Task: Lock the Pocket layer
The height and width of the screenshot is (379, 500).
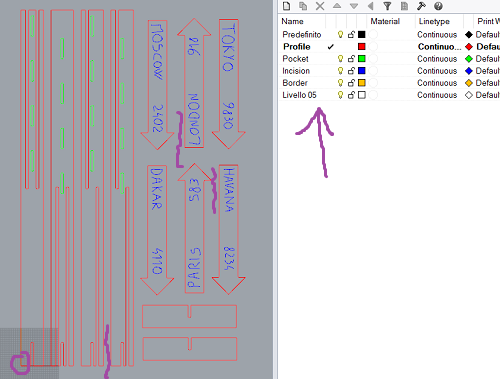Action: coord(351,59)
